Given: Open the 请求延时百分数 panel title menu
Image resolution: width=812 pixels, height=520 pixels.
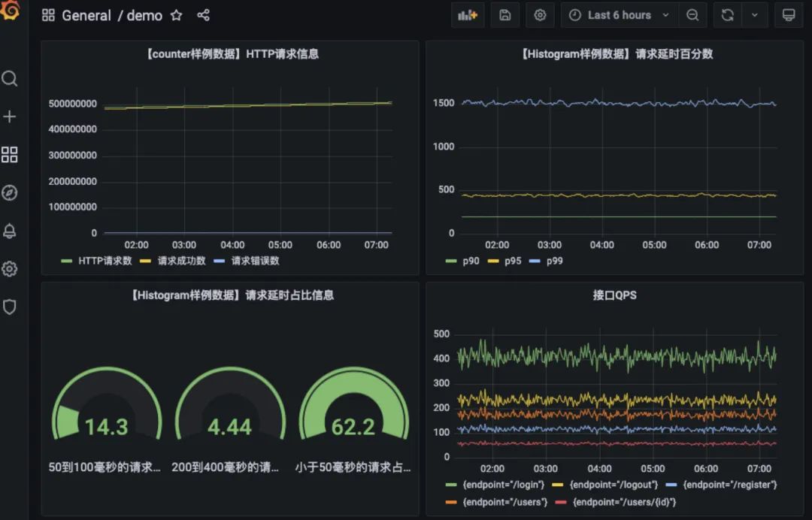Looking at the screenshot, I should [x=615, y=54].
